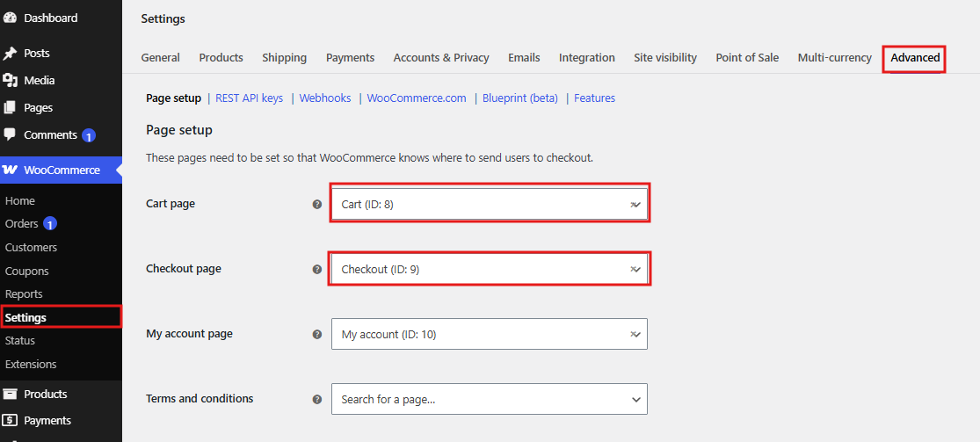Click the My account page help icon
This screenshot has height=442, width=980.
pos(317,334)
